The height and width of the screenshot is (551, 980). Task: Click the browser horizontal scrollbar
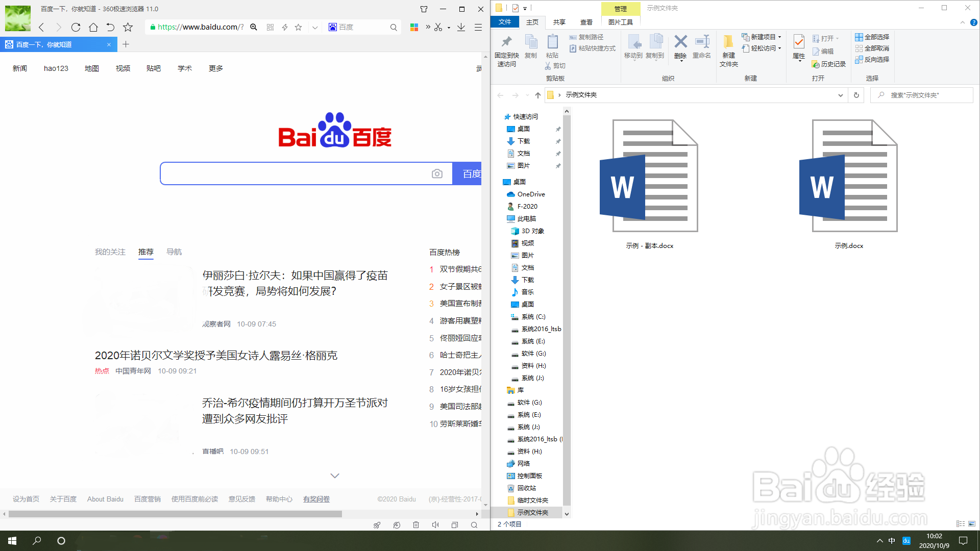(x=175, y=514)
